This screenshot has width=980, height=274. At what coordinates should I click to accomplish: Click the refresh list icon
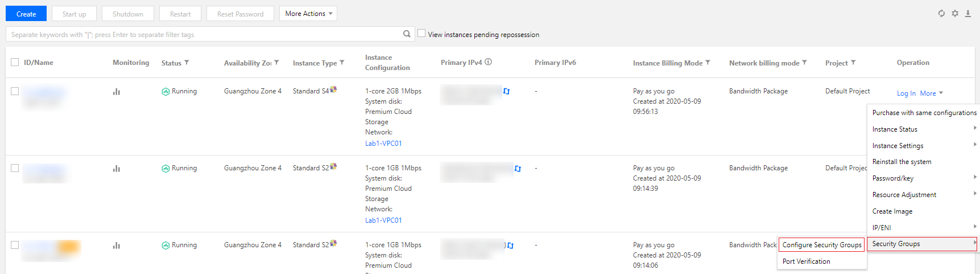(x=941, y=14)
